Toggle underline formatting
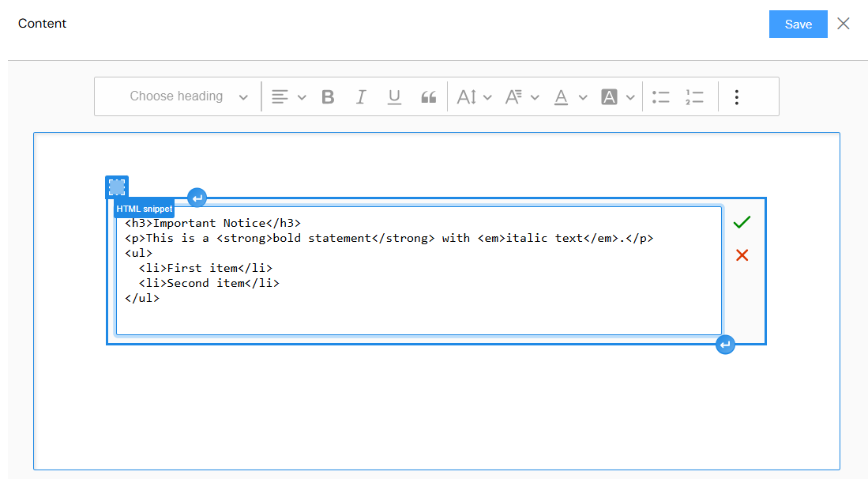 (394, 96)
